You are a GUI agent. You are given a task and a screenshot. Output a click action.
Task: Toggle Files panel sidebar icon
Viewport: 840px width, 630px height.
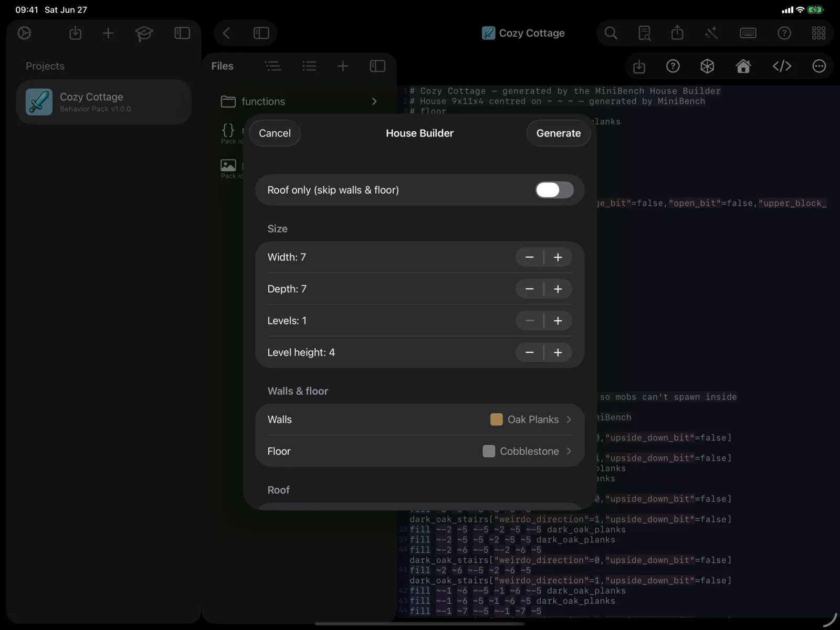(377, 66)
